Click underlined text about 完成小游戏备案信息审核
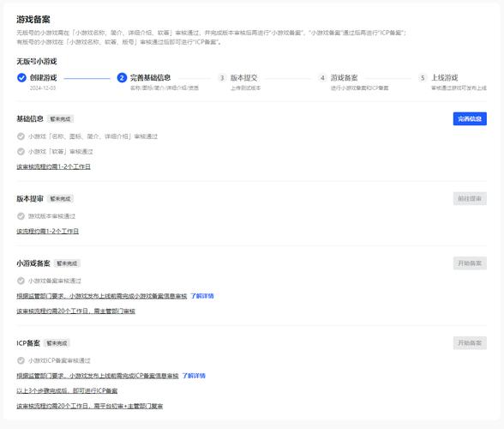Viewport: 504px width, 429px height. pos(101,296)
